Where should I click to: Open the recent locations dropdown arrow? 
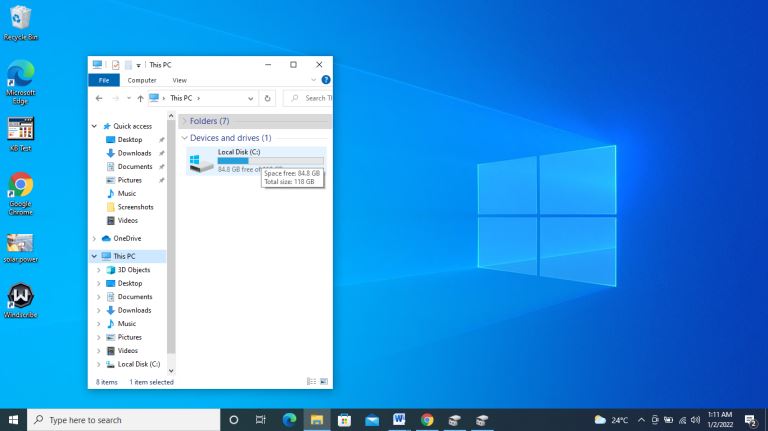[x=129, y=98]
